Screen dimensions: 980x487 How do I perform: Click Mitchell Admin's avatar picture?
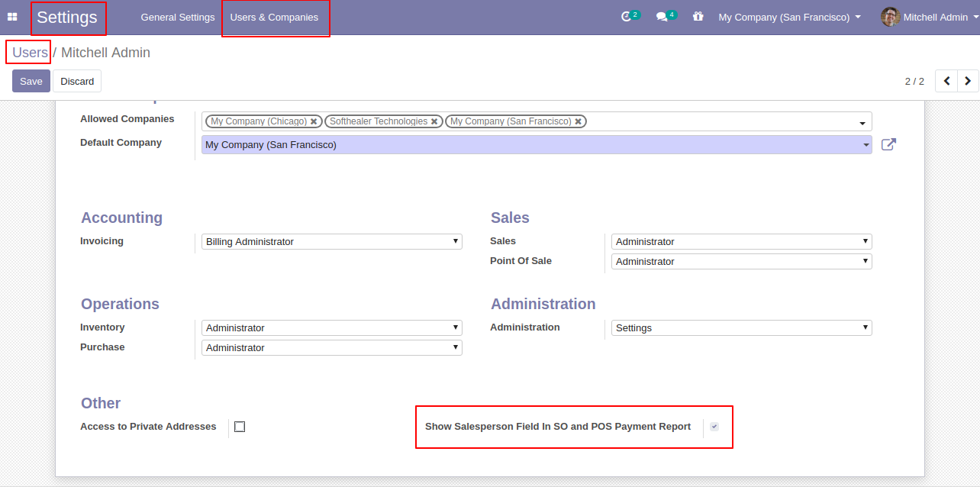pyautogui.click(x=890, y=17)
